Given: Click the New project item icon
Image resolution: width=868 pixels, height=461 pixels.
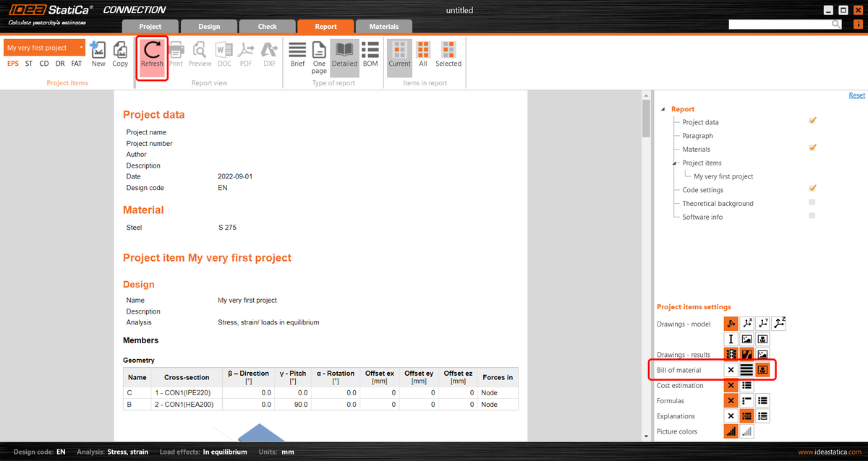Looking at the screenshot, I should [98, 54].
